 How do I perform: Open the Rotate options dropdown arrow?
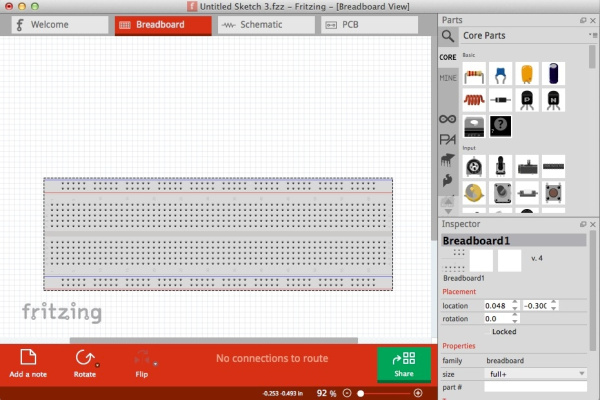[x=98, y=365]
